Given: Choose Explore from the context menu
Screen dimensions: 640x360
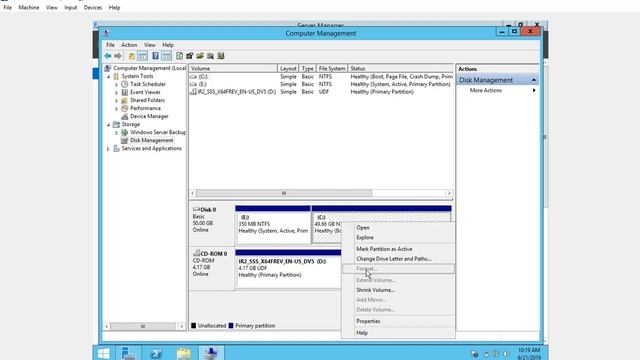Looking at the screenshot, I should pyautogui.click(x=398, y=238).
